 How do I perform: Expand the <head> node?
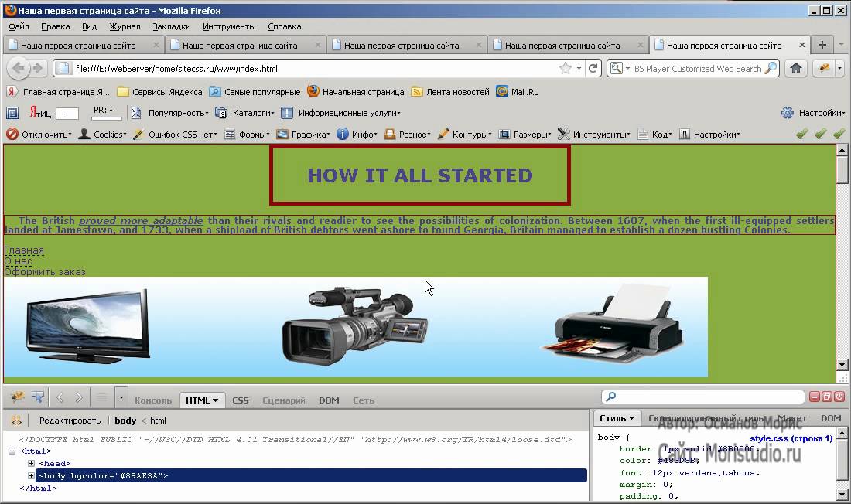pyautogui.click(x=31, y=463)
